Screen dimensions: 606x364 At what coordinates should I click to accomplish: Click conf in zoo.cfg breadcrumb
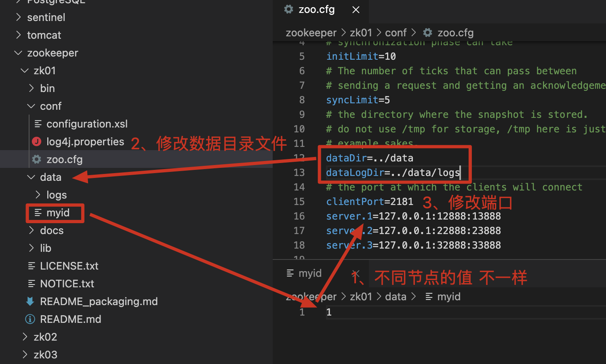(396, 32)
